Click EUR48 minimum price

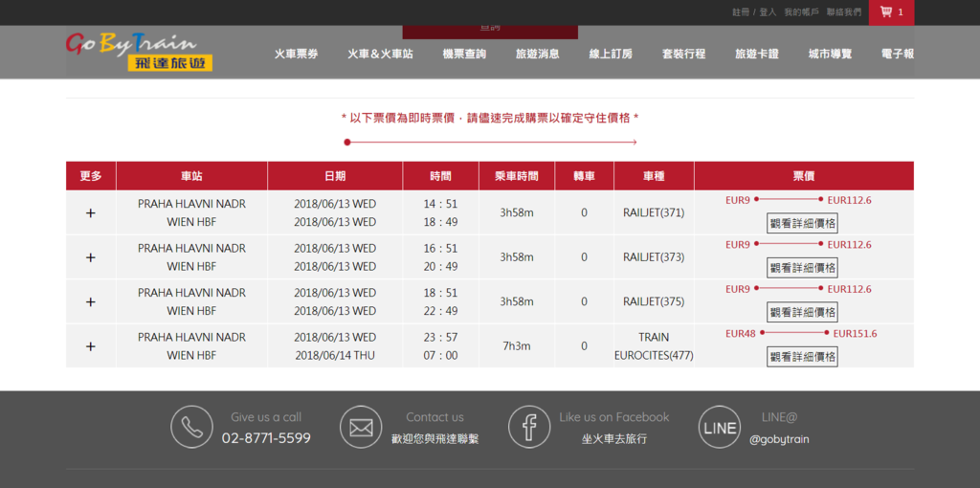741,334
